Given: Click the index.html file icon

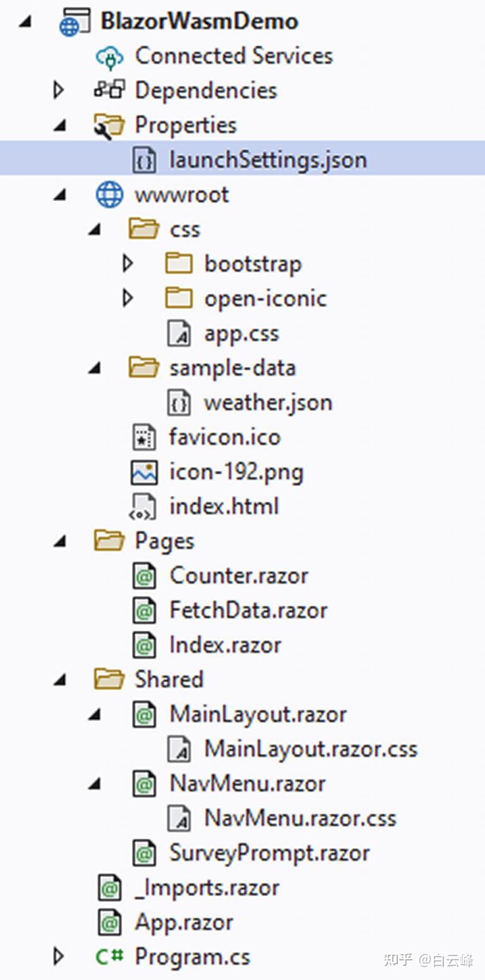Looking at the screenshot, I should (145, 506).
